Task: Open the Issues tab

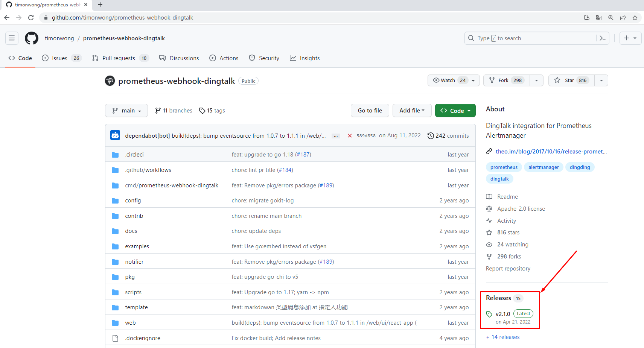Action: point(62,58)
